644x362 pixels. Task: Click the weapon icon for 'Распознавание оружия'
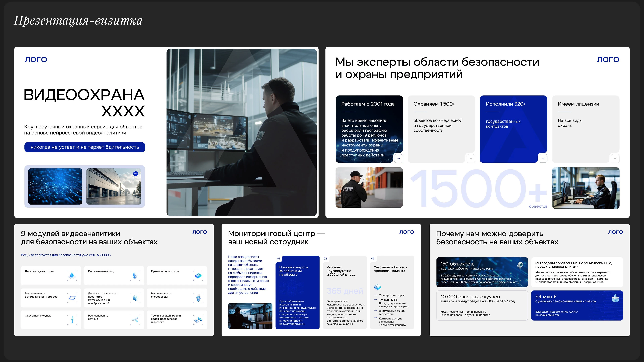point(135,320)
